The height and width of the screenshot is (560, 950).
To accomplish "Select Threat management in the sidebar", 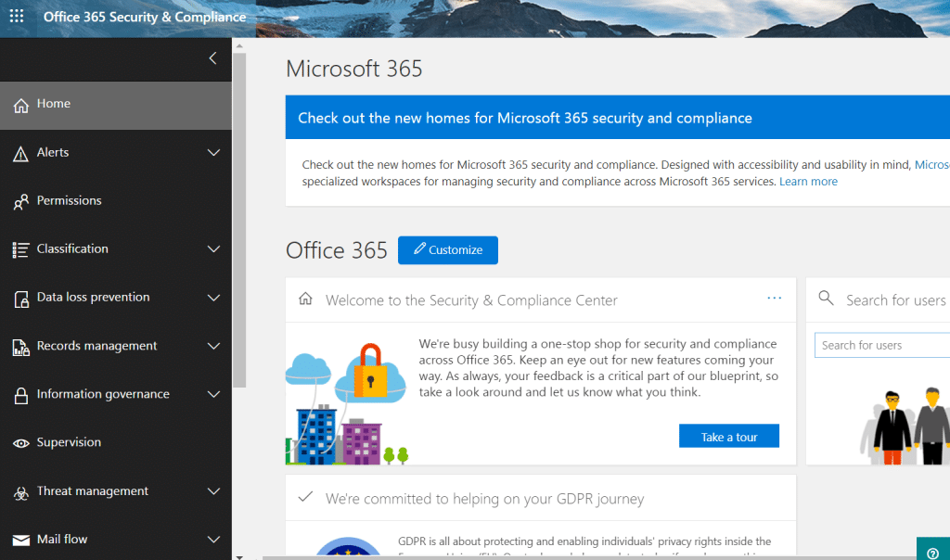I will pyautogui.click(x=116, y=491).
